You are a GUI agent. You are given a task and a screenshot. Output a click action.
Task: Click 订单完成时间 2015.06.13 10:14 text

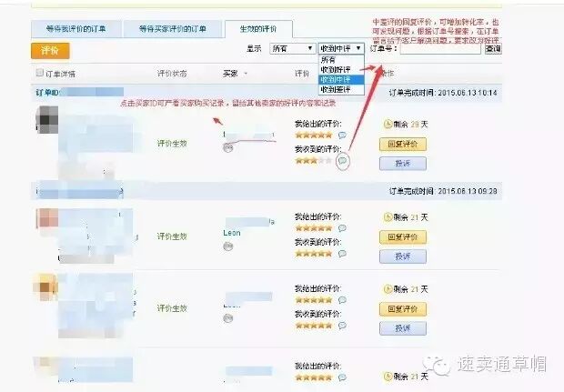pyautogui.click(x=443, y=93)
